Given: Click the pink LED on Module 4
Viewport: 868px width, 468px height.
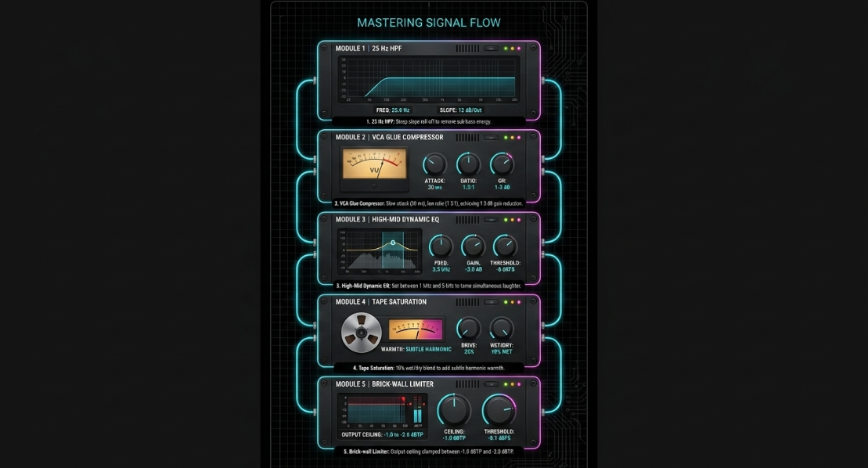Looking at the screenshot, I should 519,302.
